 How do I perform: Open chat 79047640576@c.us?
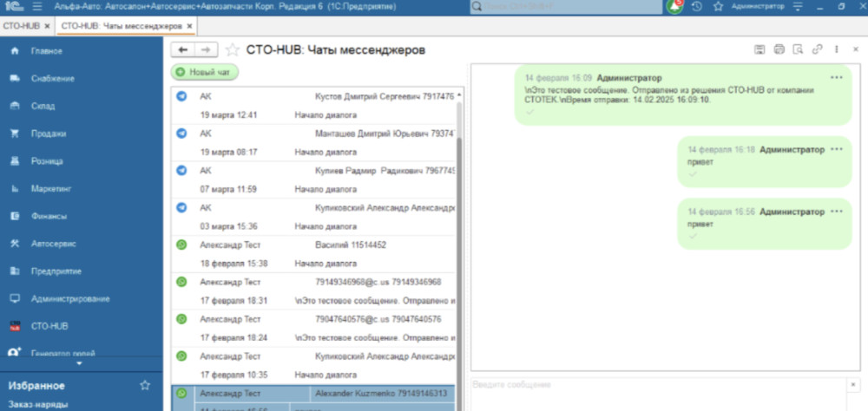[312, 328]
